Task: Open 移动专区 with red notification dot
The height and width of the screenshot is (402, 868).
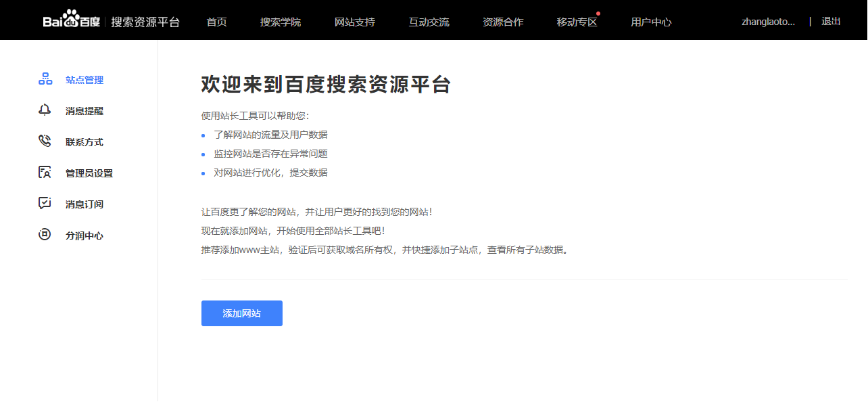Action: point(577,22)
